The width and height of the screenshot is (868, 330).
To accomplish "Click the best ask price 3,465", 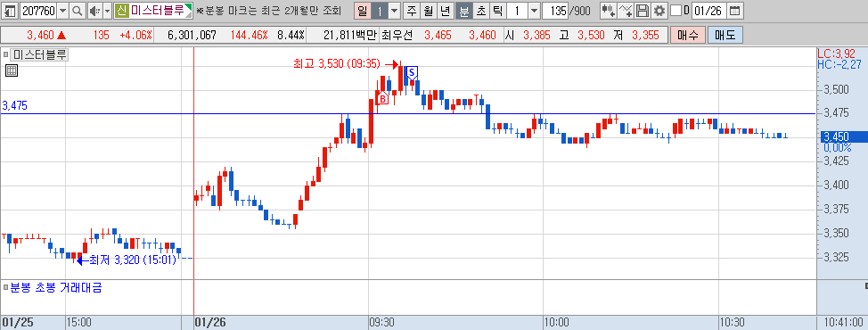I will pos(438,36).
